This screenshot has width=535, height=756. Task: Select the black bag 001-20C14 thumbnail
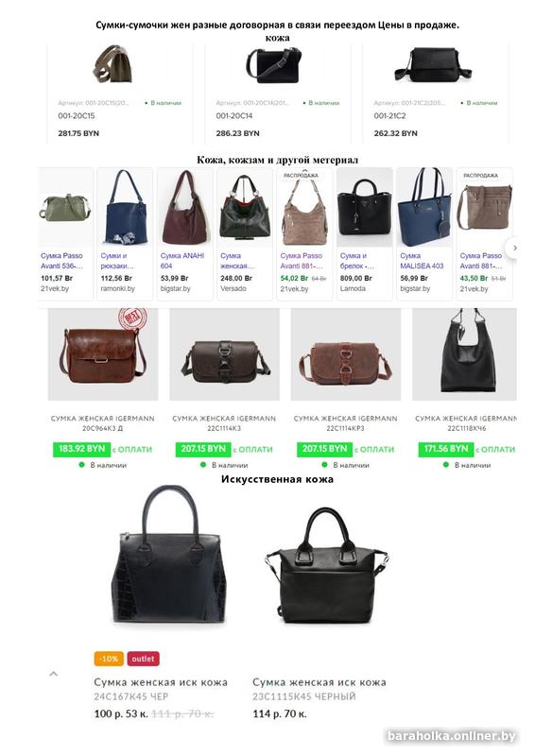click(x=274, y=65)
